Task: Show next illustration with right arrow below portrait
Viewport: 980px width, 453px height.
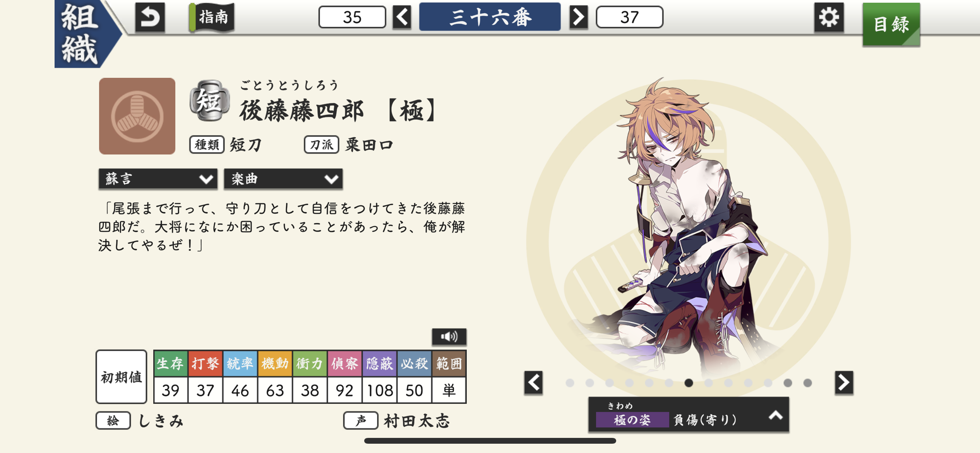Action: [x=844, y=383]
